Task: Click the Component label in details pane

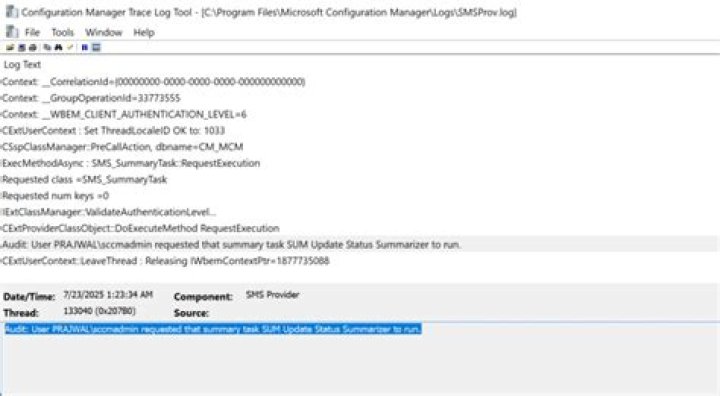Action: (x=203, y=297)
